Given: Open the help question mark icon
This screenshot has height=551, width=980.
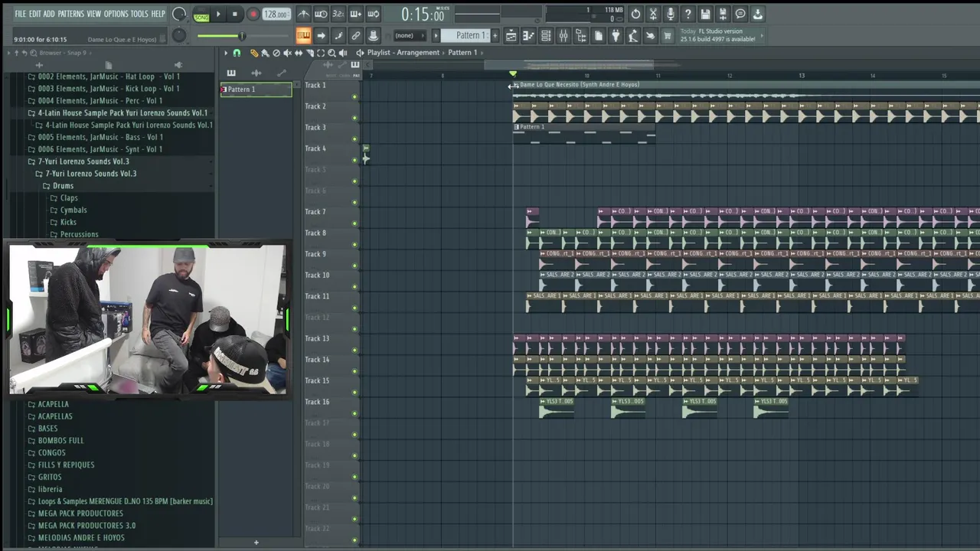Looking at the screenshot, I should click(x=688, y=14).
